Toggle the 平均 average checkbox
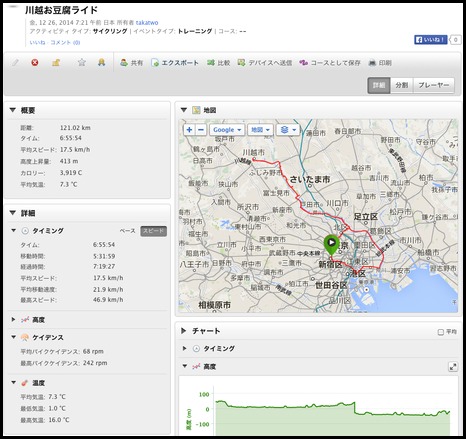The image size is (466, 439). point(441,332)
